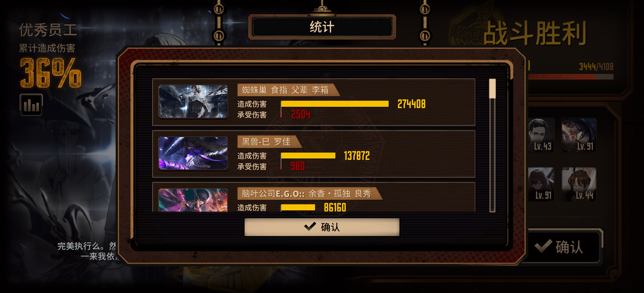This screenshot has height=293, width=644.
Task: Click the 蜘蛛巢 食指 父辈 李箱 name label
Action: 285,90
